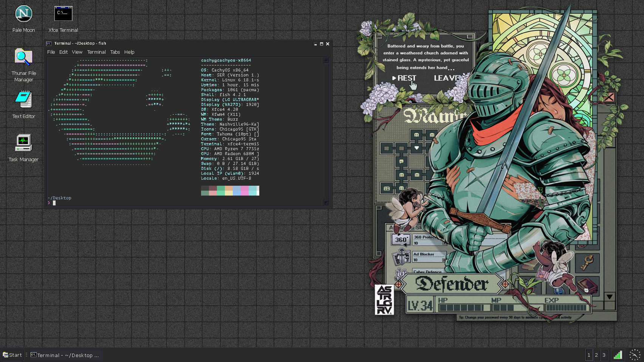Open the File menu in the terminal

pos(51,52)
